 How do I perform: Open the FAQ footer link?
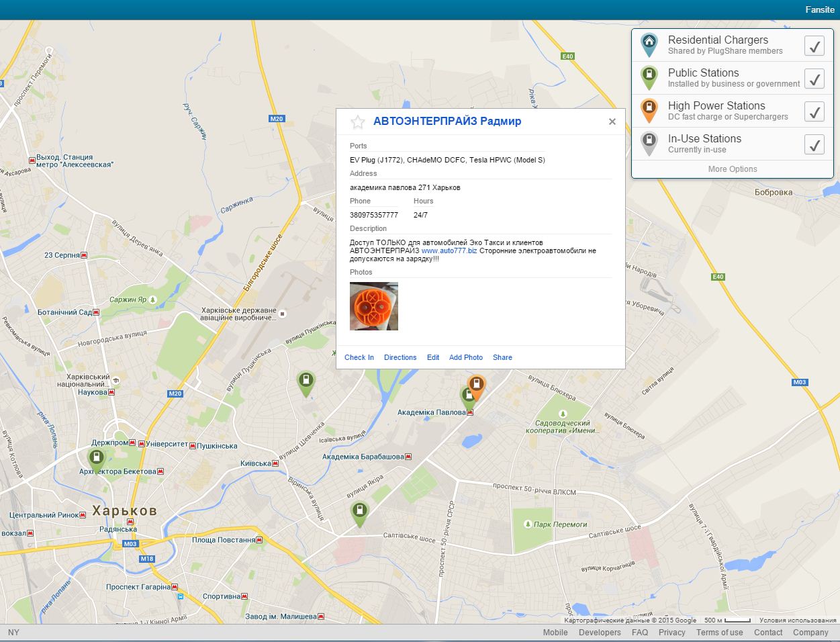coord(640,633)
